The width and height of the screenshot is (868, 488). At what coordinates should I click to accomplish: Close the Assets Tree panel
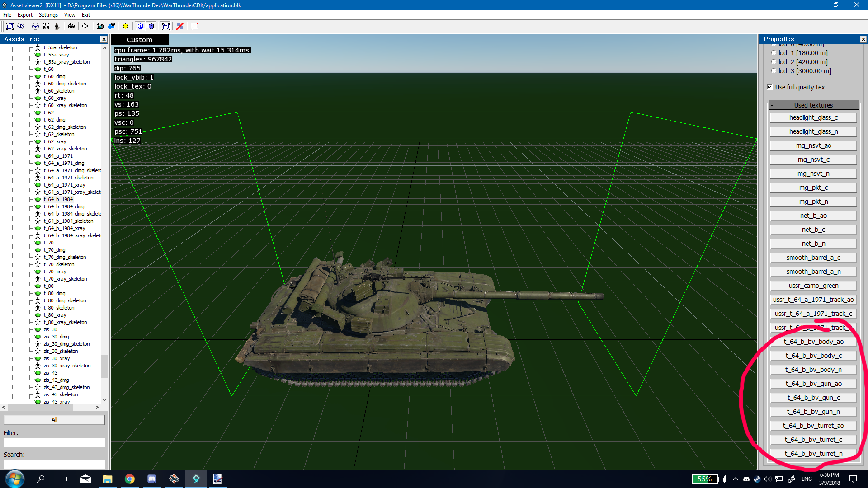(104, 39)
